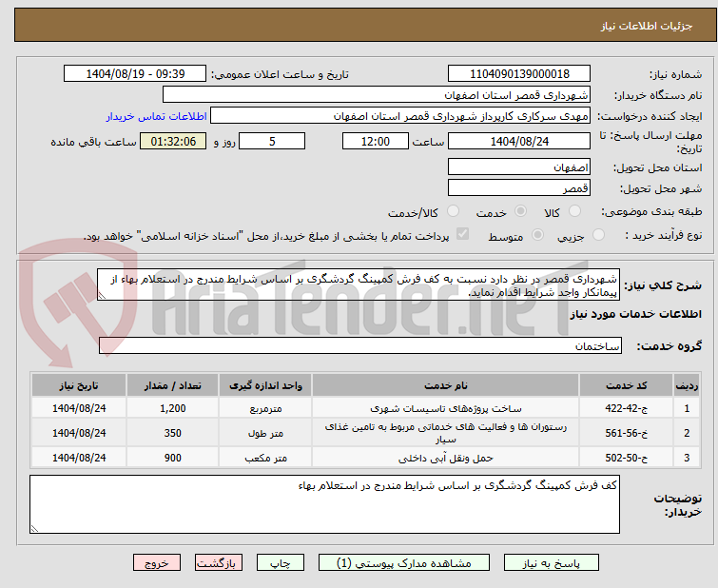Screen dimensions: 718x588
Task: Click the خروج exit button
Action: 157,563
